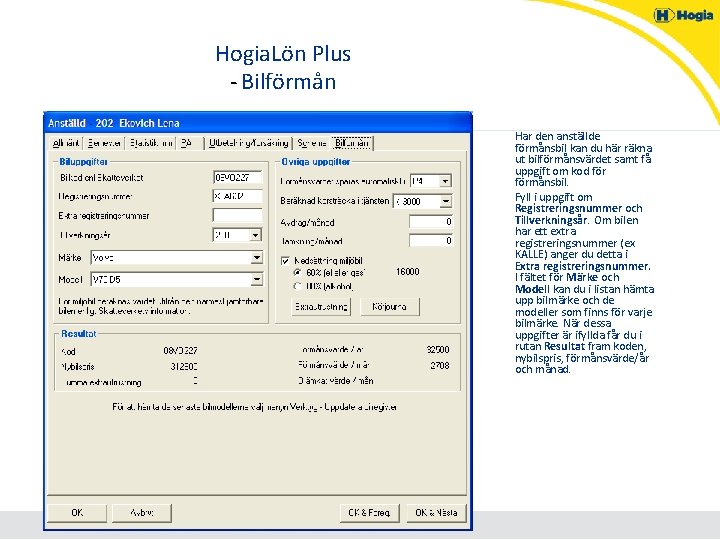The width and height of the screenshot is (720, 540).
Task: Click the OK button
Action: tap(77, 513)
